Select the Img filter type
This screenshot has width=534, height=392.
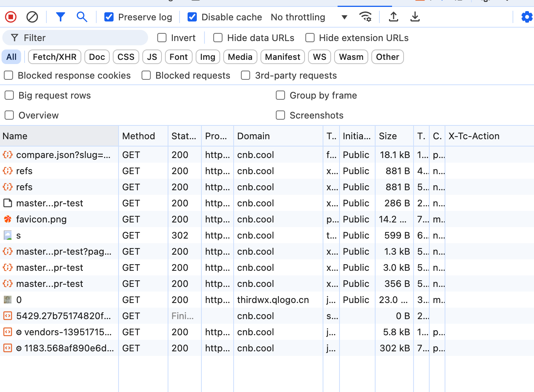coord(208,57)
